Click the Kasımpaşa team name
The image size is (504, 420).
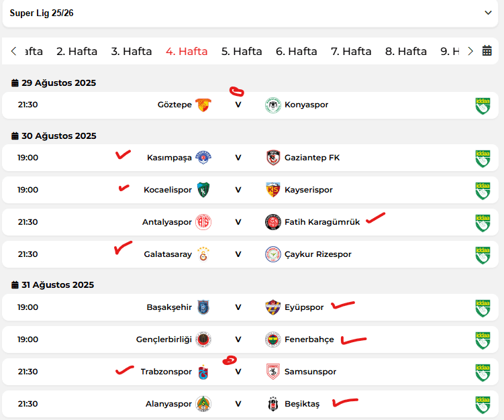pos(169,158)
